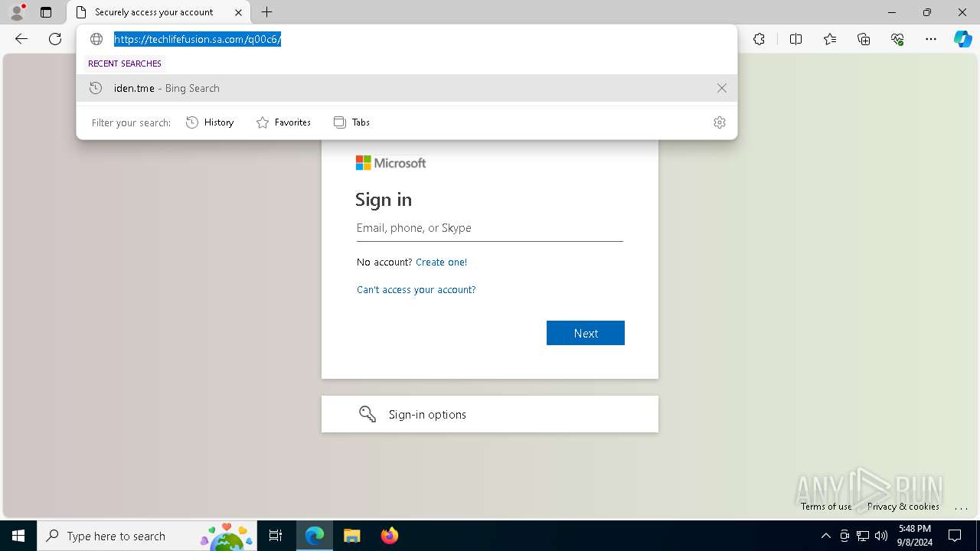The width and height of the screenshot is (980, 551).
Task: Click the footer ellipsis more options
Action: pyautogui.click(x=961, y=507)
